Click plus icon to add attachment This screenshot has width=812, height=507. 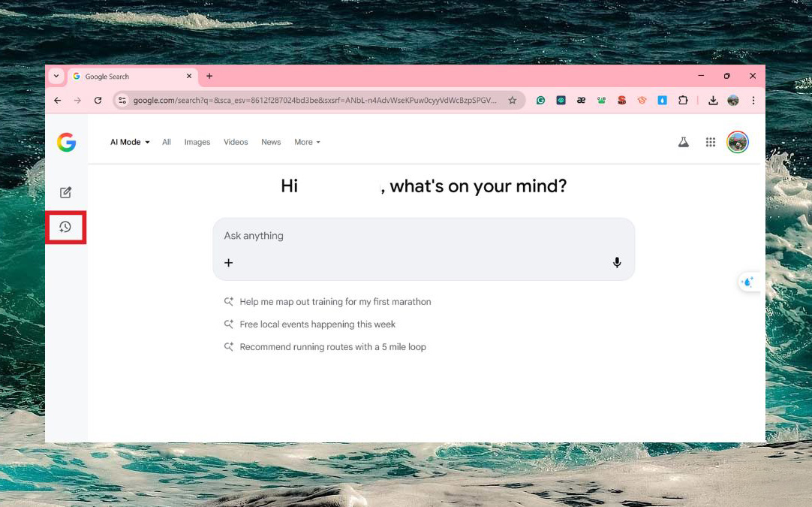(x=228, y=262)
